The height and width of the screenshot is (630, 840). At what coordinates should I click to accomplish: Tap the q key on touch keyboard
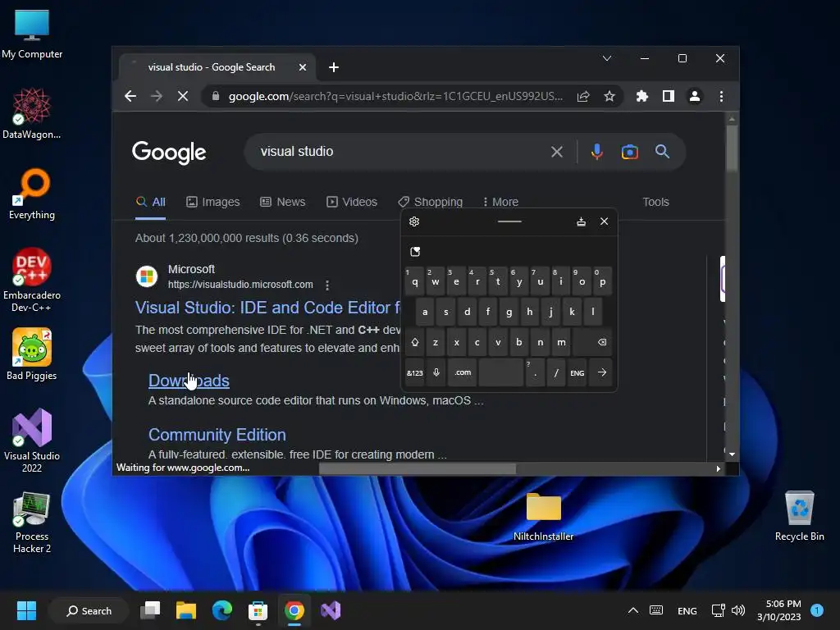pos(414,281)
